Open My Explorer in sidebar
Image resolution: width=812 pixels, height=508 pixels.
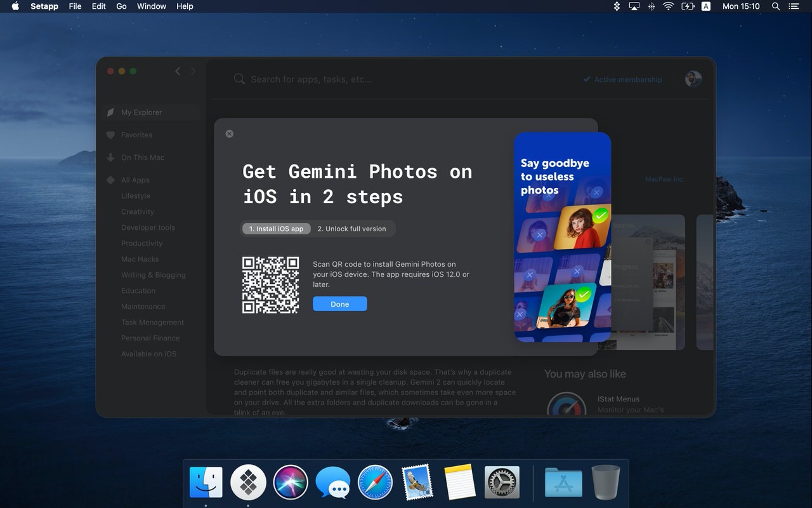pos(151,112)
